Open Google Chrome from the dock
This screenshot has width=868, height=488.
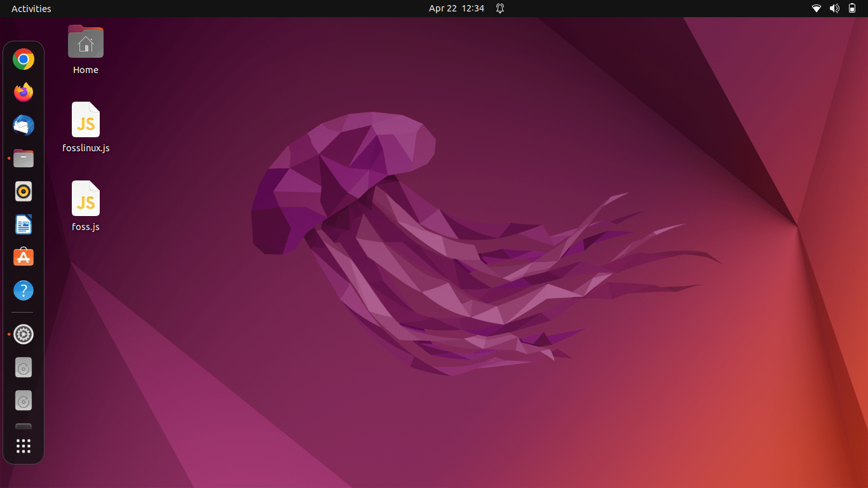tap(24, 60)
